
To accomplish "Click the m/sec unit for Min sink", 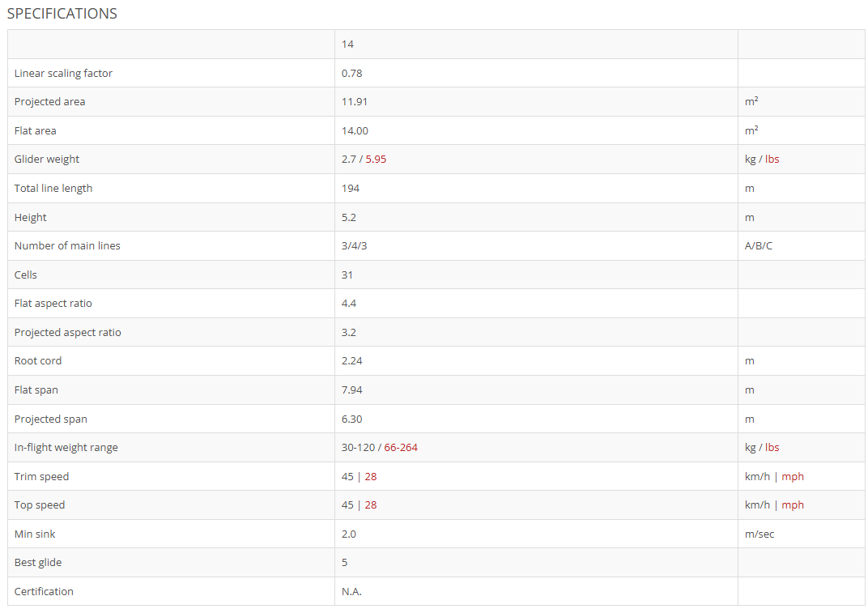I will click(x=759, y=534).
